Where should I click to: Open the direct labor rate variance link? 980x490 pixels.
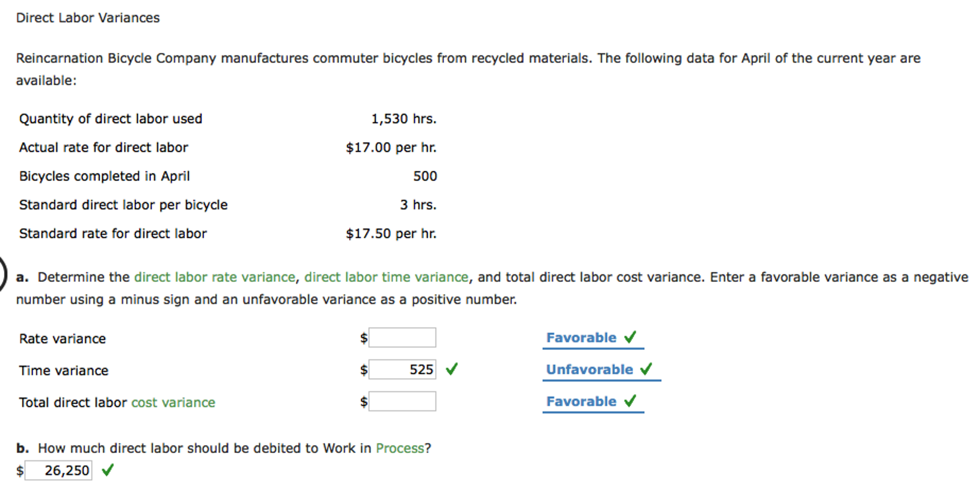(x=215, y=277)
